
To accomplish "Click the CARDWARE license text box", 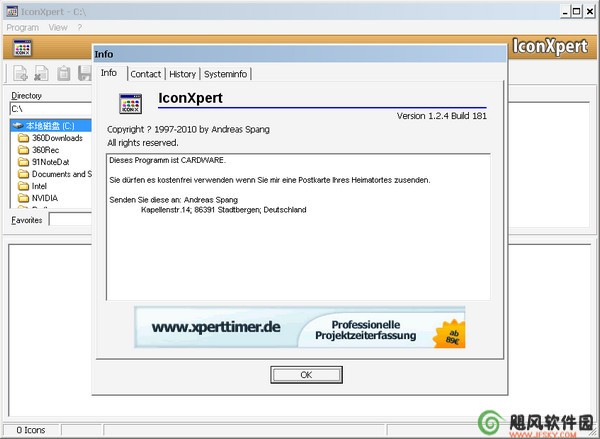I will (x=298, y=227).
